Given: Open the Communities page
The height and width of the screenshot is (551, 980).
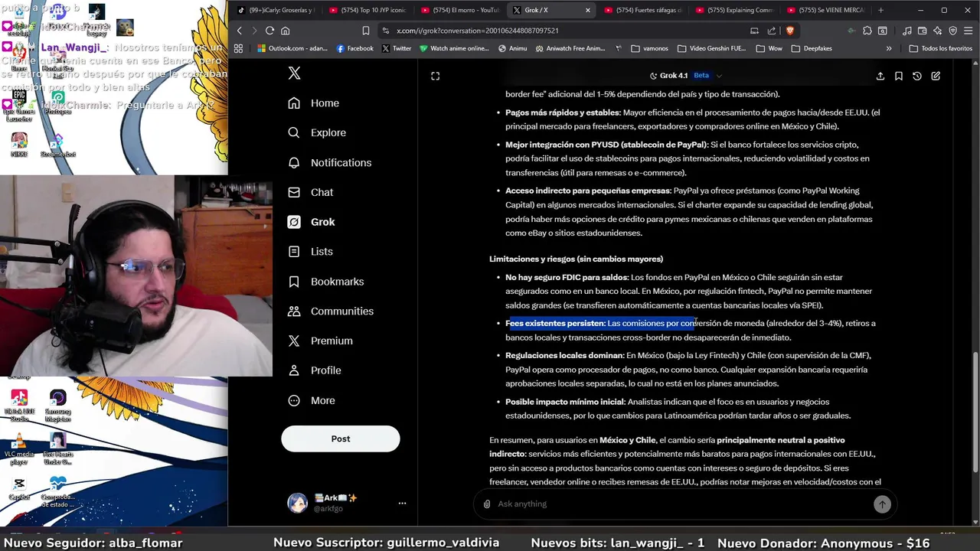Looking at the screenshot, I should tap(330, 311).
